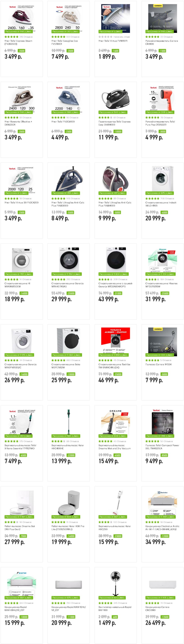The width and height of the screenshot is (184, 644).
Task: Click the star rating of the Haier HSR Pro Lite robot
Action: coord(58,522)
